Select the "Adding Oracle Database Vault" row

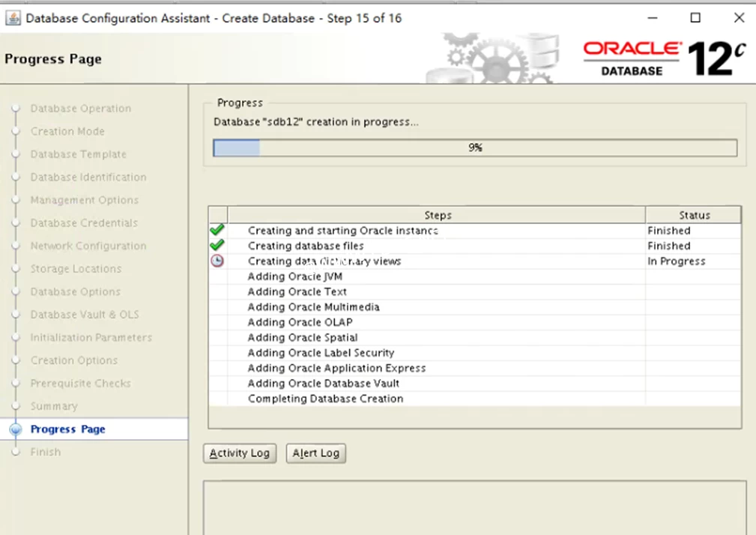click(x=475, y=383)
